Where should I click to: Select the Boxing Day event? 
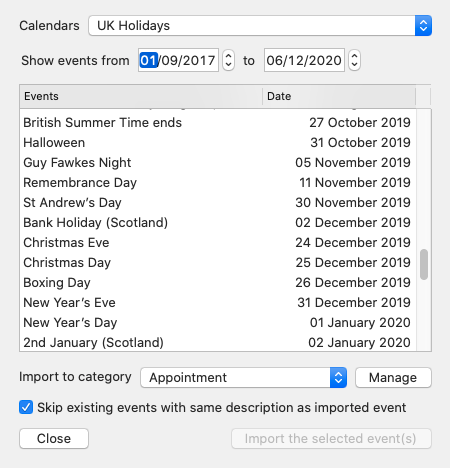click(218, 283)
